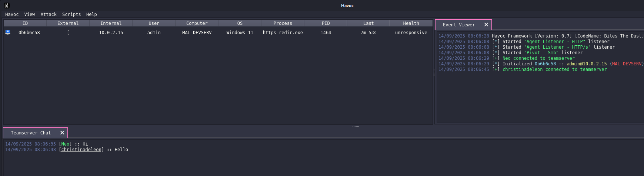Close the Event Viewer tab
The width and height of the screenshot is (644, 176).
[x=486, y=25]
